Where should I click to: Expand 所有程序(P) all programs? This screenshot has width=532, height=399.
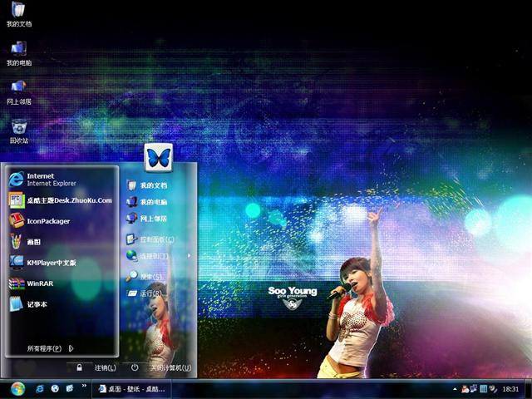[50, 348]
